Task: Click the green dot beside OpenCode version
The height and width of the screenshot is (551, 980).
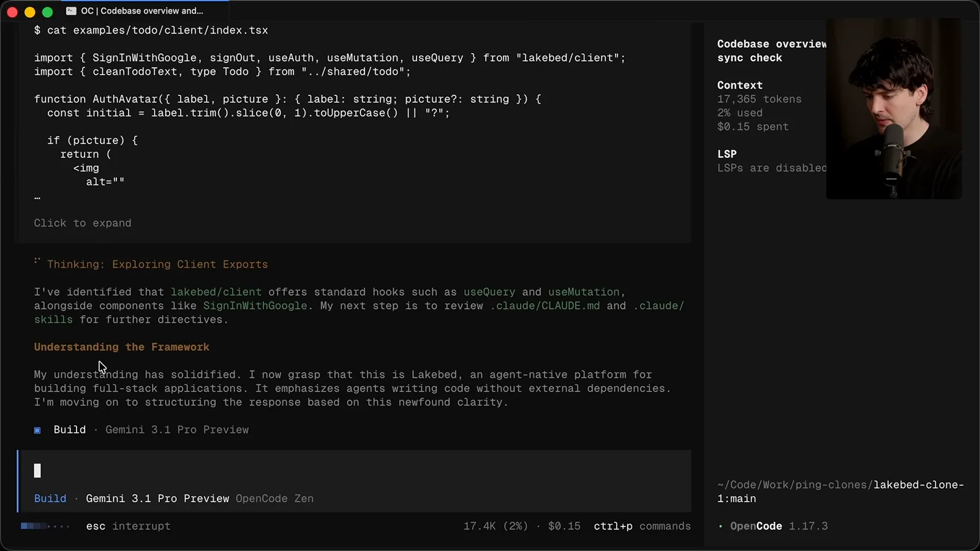Action: click(x=720, y=527)
